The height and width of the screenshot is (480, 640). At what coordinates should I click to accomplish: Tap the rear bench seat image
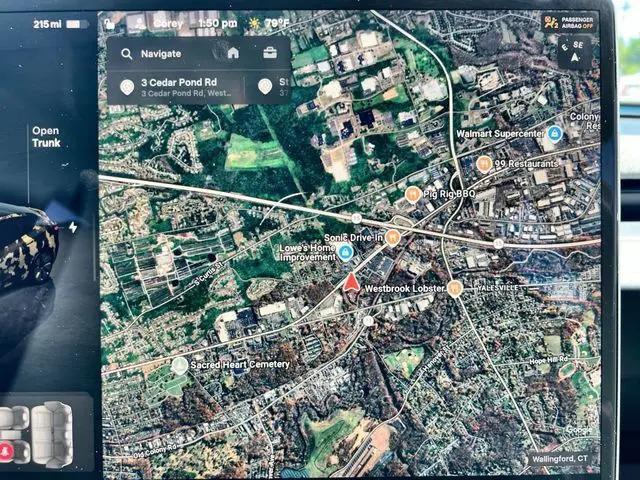point(52,433)
